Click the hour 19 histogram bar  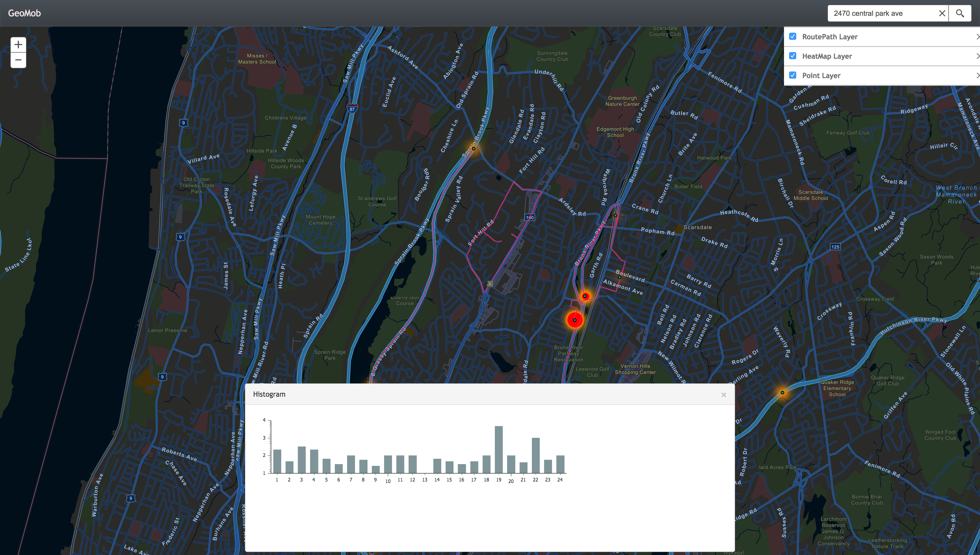[x=498, y=450]
